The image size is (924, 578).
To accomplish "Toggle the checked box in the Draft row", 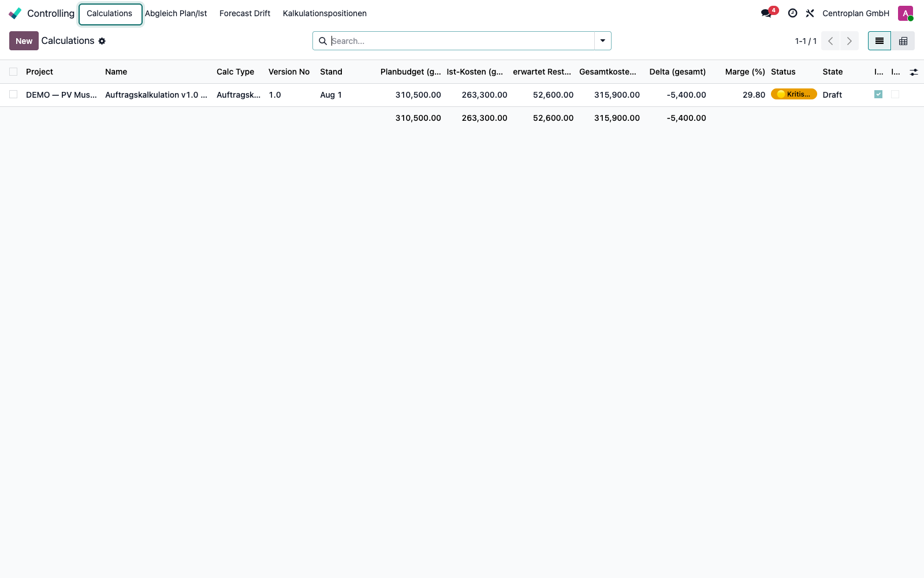I will 878,94.
